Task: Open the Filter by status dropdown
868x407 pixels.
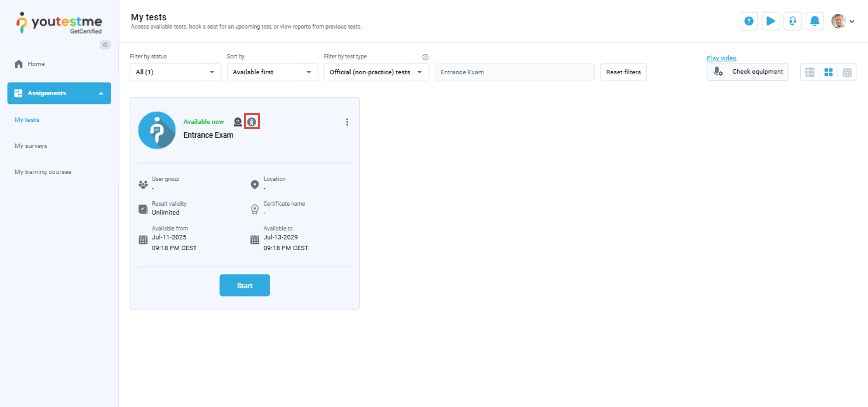Action: pos(176,72)
